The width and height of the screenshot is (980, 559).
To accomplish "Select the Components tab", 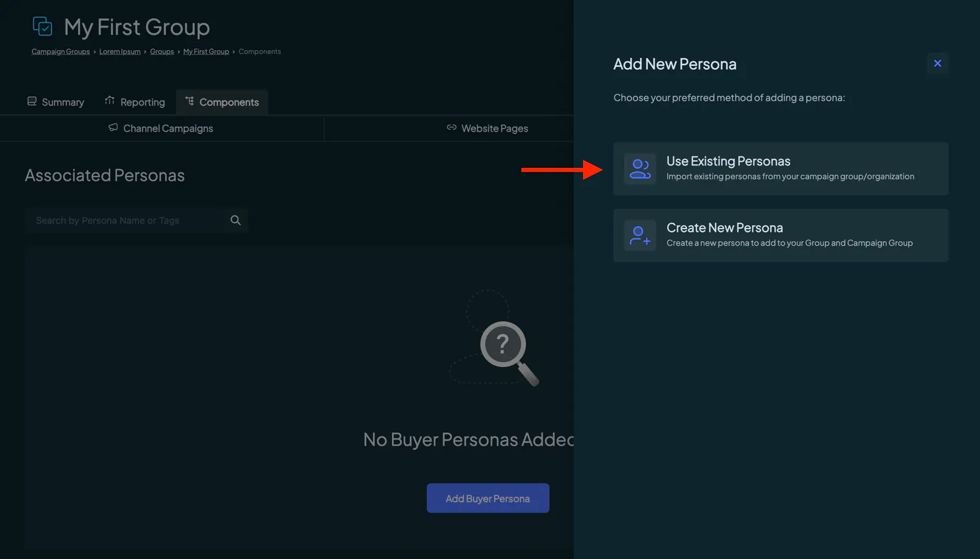I will point(222,102).
